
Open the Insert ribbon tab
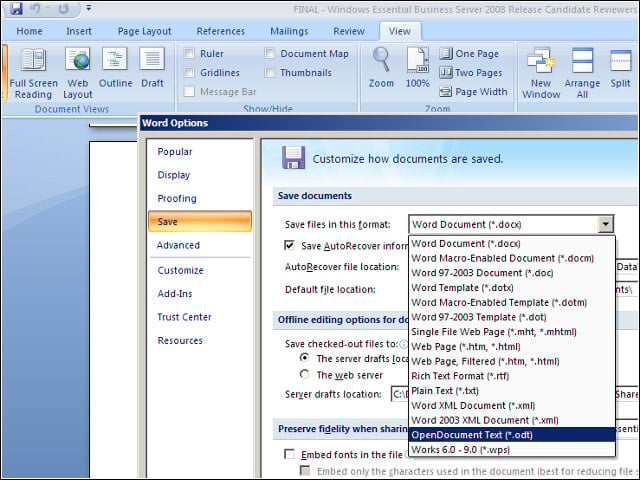pos(79,31)
